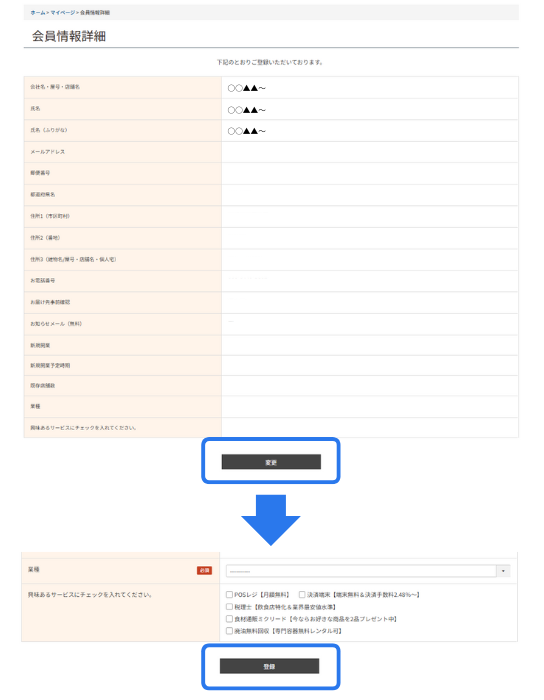The height and width of the screenshot is (700, 544).
Task: Click the red 必須 badge beside 業種
Action: [x=204, y=571]
